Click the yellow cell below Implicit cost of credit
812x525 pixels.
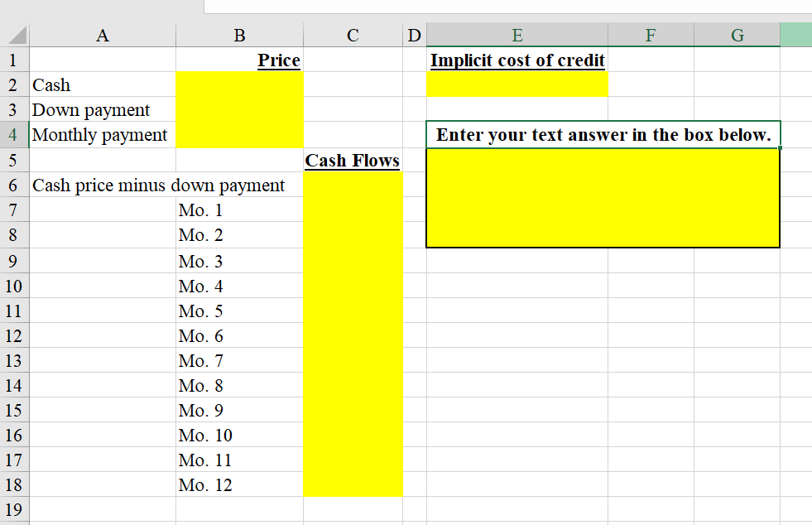pyautogui.click(x=517, y=84)
